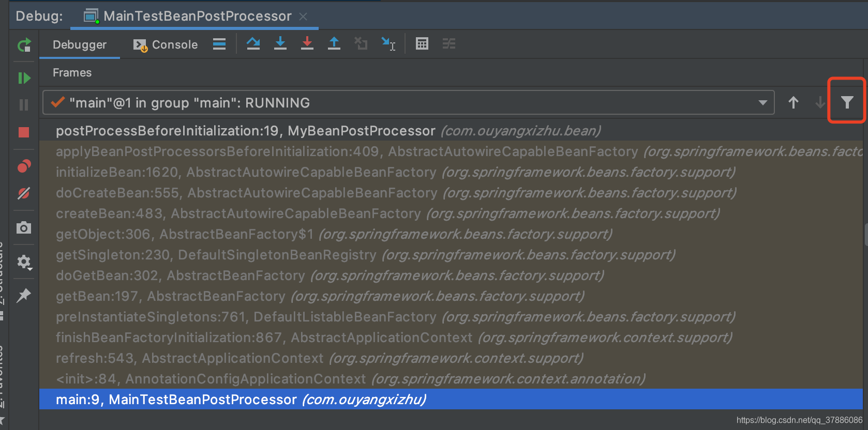Viewport: 868px width, 430px height.
Task: Select the previous frame up arrow
Action: (x=794, y=102)
